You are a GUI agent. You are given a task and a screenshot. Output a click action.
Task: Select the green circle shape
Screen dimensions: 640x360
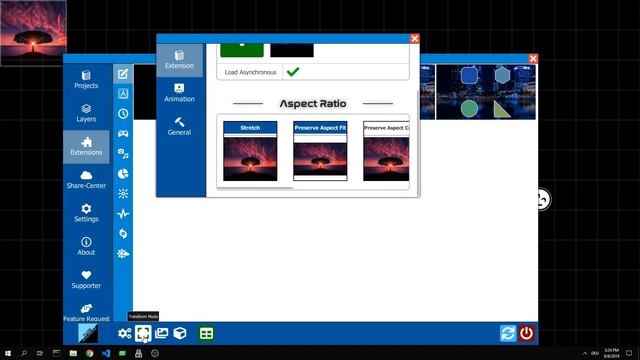[x=469, y=109]
